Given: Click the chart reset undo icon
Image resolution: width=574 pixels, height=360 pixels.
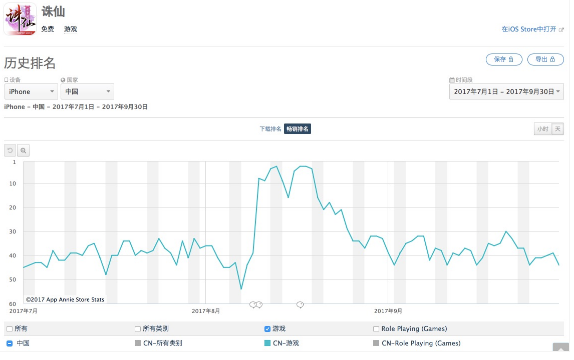Looking at the screenshot, I should pyautogui.click(x=10, y=151).
